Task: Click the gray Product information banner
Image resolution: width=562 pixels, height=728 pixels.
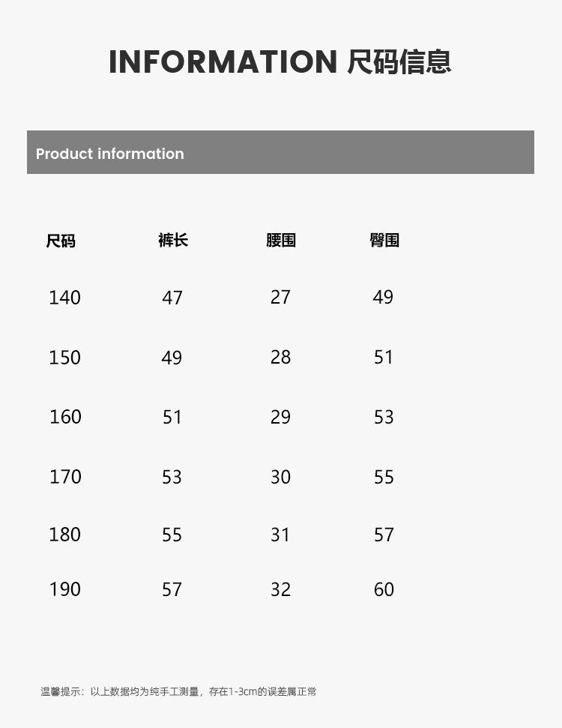Action: (x=280, y=152)
